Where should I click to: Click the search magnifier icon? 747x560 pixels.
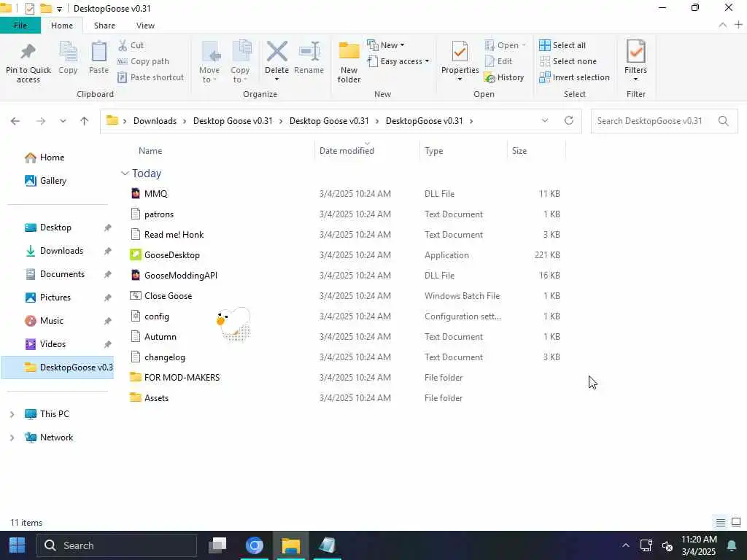click(723, 121)
